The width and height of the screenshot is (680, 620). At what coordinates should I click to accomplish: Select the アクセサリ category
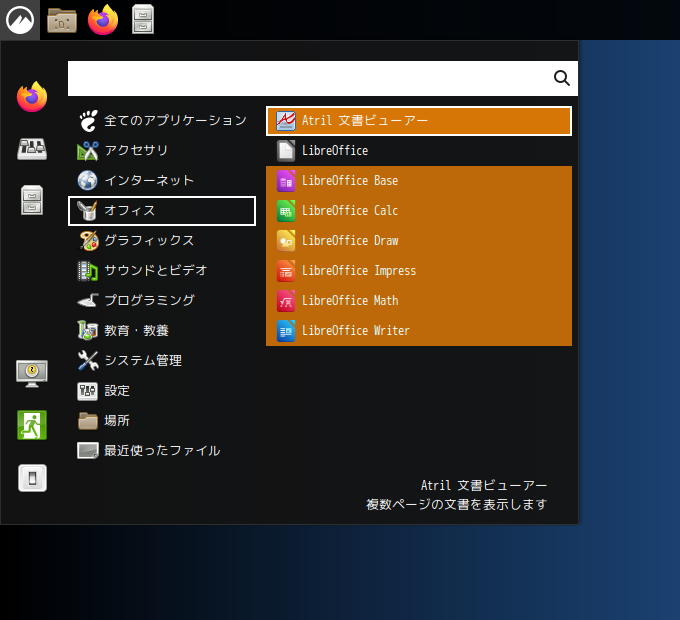pos(162,150)
